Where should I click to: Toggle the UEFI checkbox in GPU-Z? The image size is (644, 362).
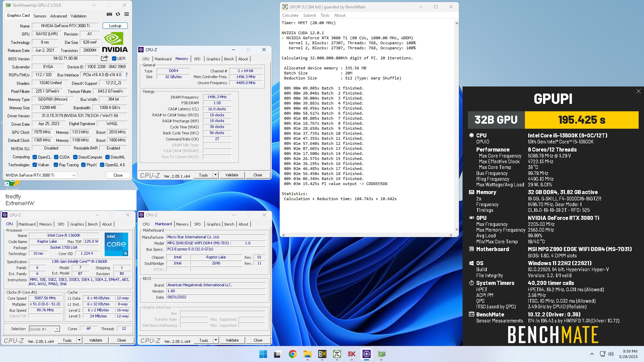pos(114,58)
